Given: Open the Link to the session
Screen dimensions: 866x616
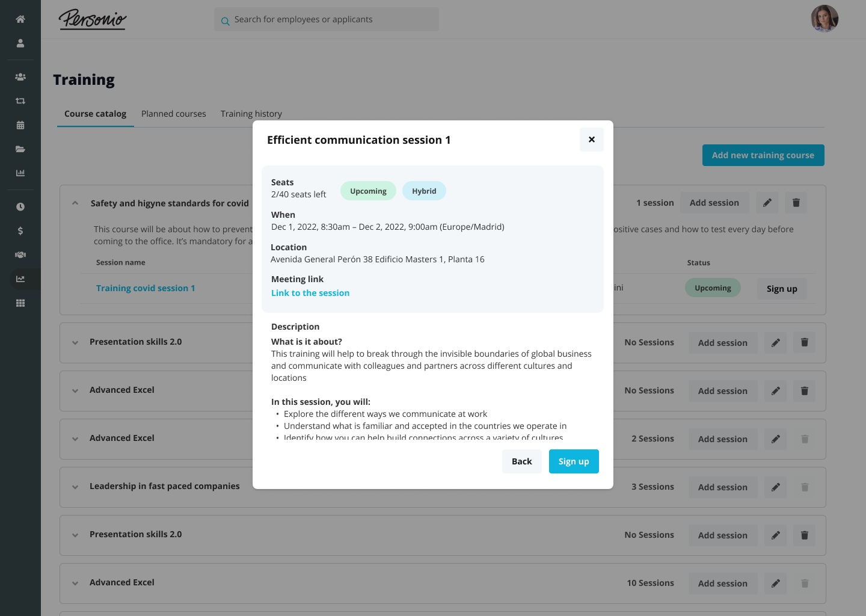Looking at the screenshot, I should [310, 293].
